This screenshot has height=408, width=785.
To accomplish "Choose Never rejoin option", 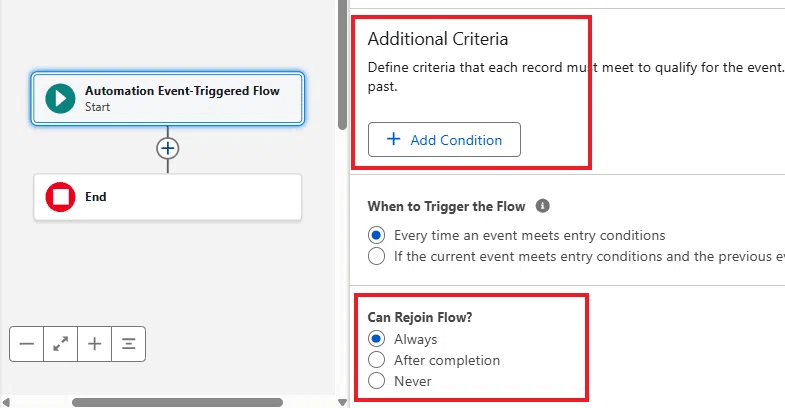I will 376,381.
